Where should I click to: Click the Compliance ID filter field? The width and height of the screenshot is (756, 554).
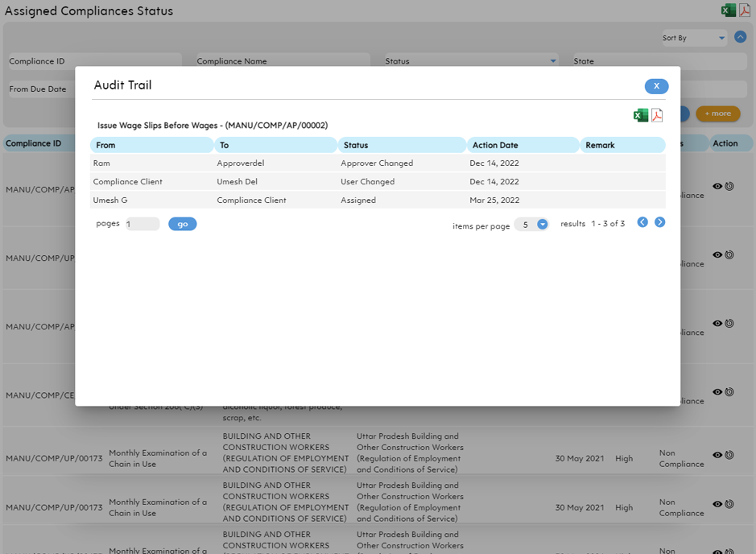(x=95, y=60)
